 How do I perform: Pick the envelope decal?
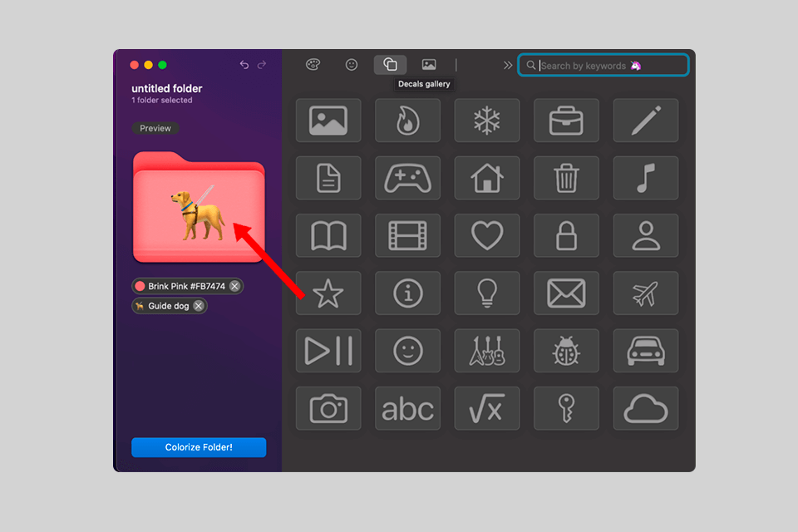click(566, 293)
